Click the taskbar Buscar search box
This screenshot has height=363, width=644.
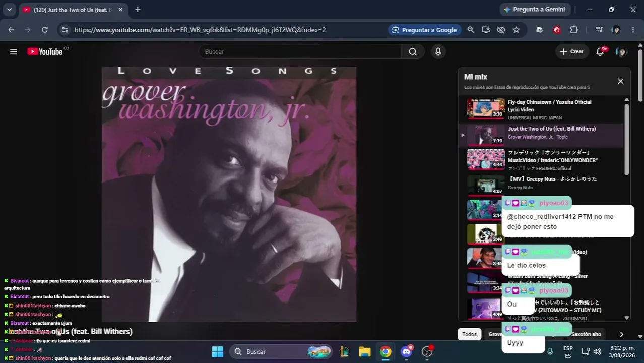[x=281, y=351]
